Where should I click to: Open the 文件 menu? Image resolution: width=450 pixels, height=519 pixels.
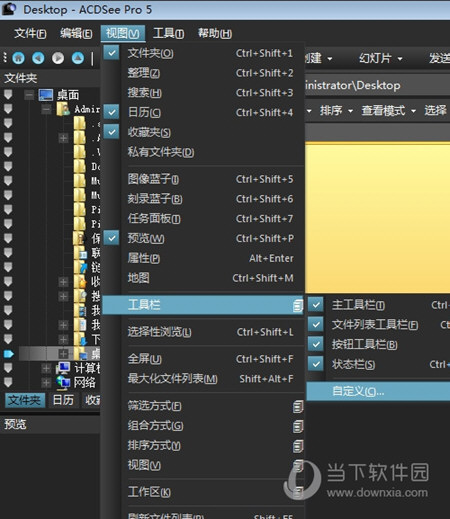(x=30, y=33)
